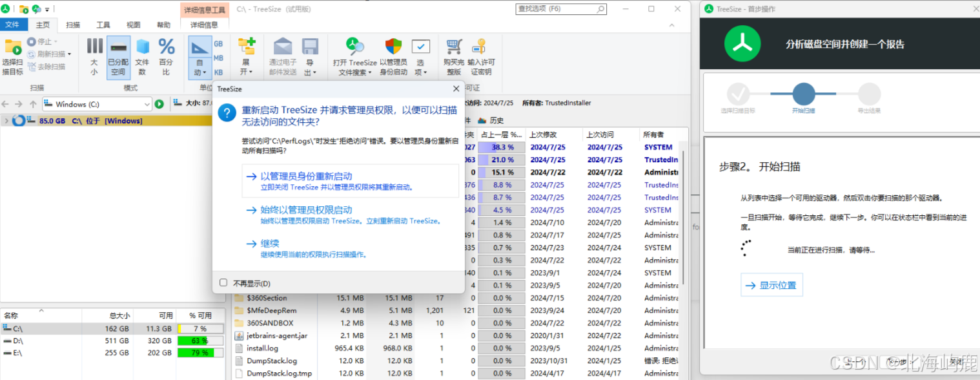Viewport: 980px width, 380px height.
Task: Choose Restart as Administrator (以管理员身份重新启动)
Action: pos(351,181)
